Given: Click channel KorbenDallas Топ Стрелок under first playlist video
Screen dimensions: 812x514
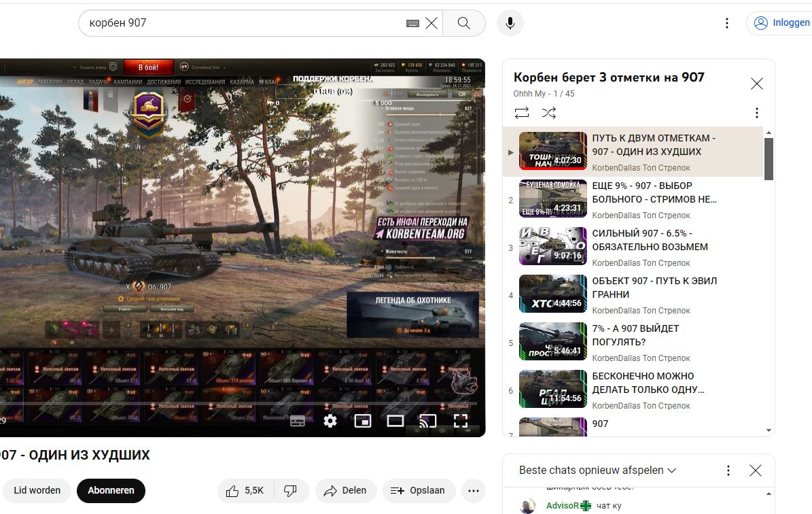Looking at the screenshot, I should 641,167.
